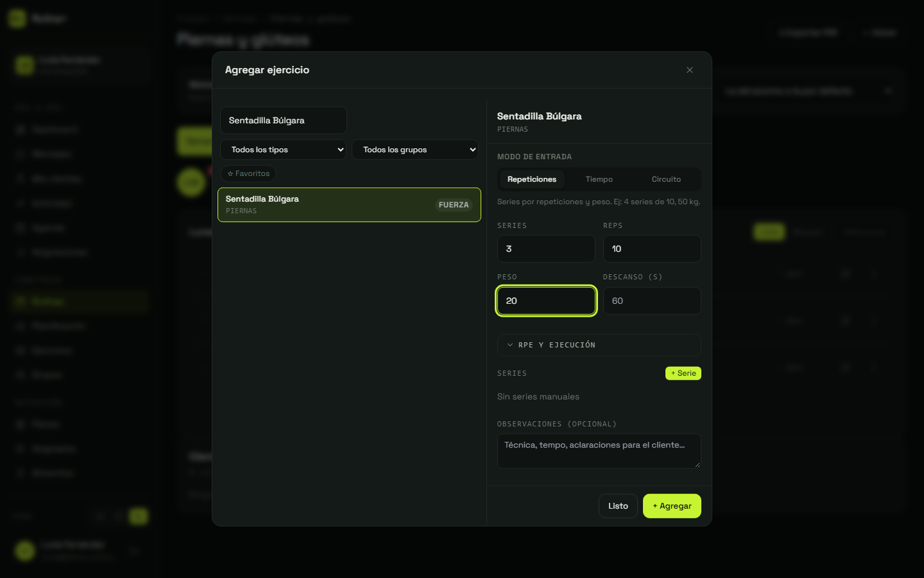Click the FUERZA badge on the exercise row

(x=454, y=205)
